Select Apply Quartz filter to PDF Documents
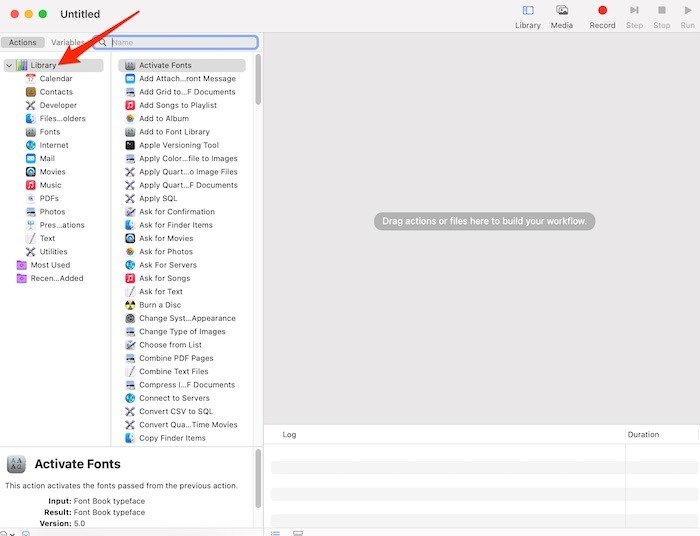The height and width of the screenshot is (536, 700). click(x=182, y=185)
